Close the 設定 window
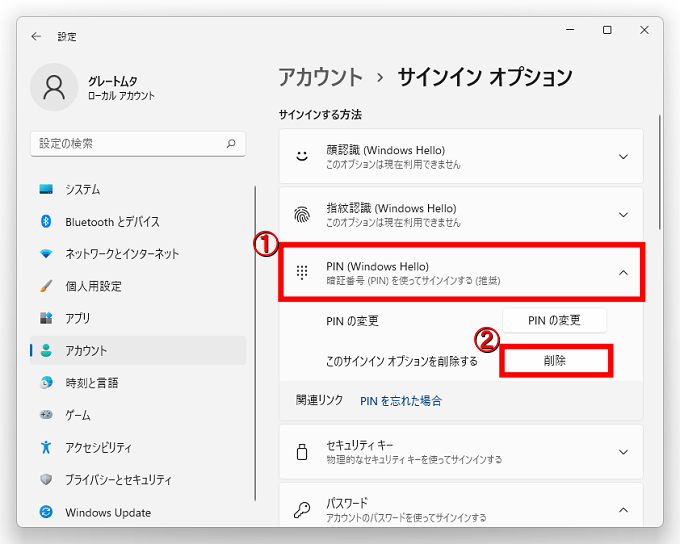This screenshot has width=680, height=544. [x=644, y=29]
